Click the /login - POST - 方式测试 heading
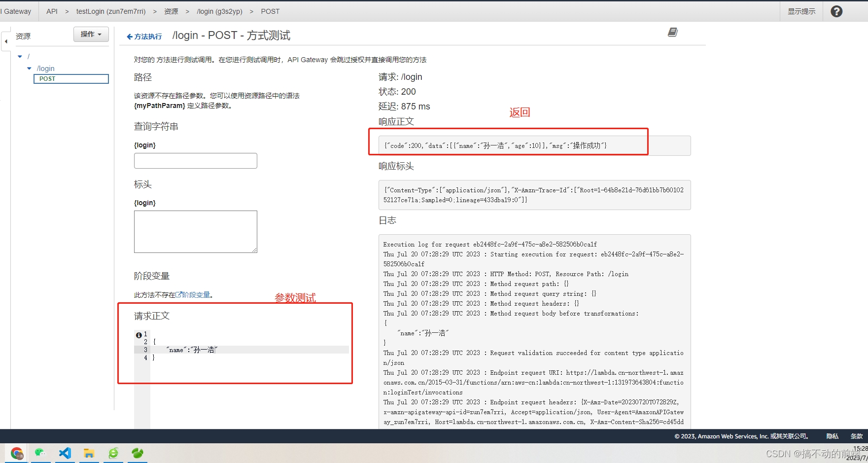Image resolution: width=868 pixels, height=463 pixels. coord(231,36)
